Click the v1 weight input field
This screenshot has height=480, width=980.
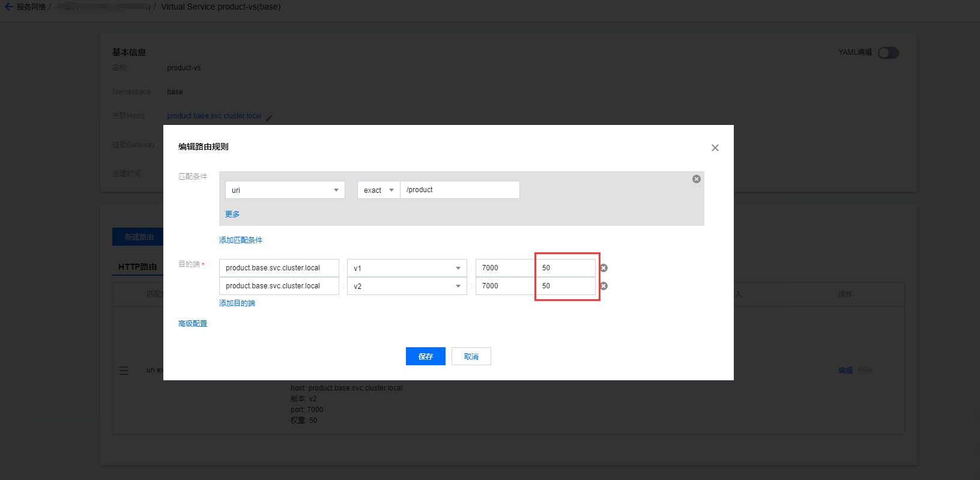point(566,268)
